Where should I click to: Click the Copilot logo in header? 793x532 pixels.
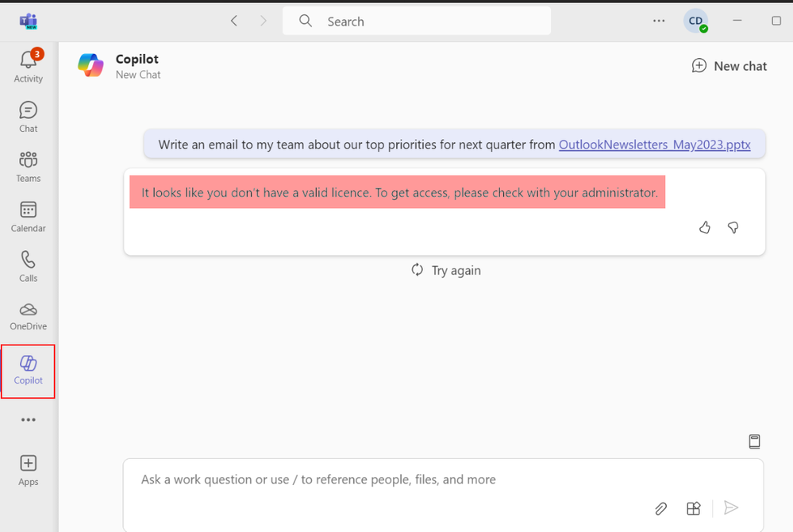(x=90, y=66)
